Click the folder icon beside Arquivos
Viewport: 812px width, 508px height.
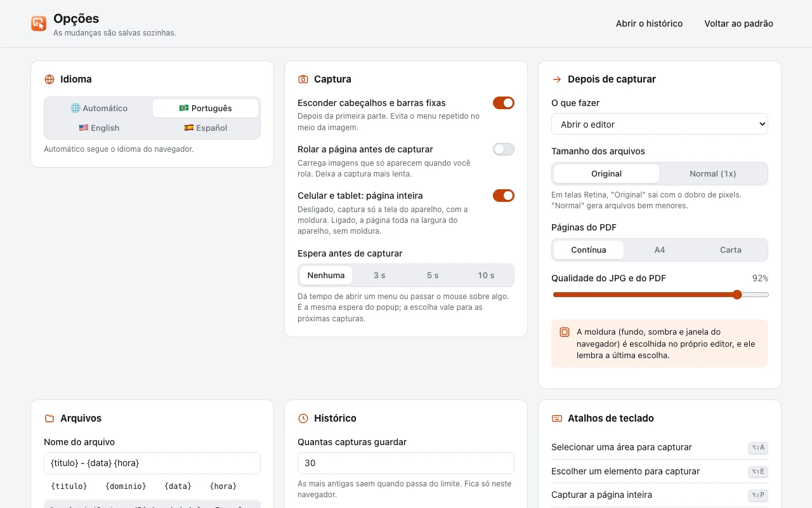pyautogui.click(x=49, y=418)
